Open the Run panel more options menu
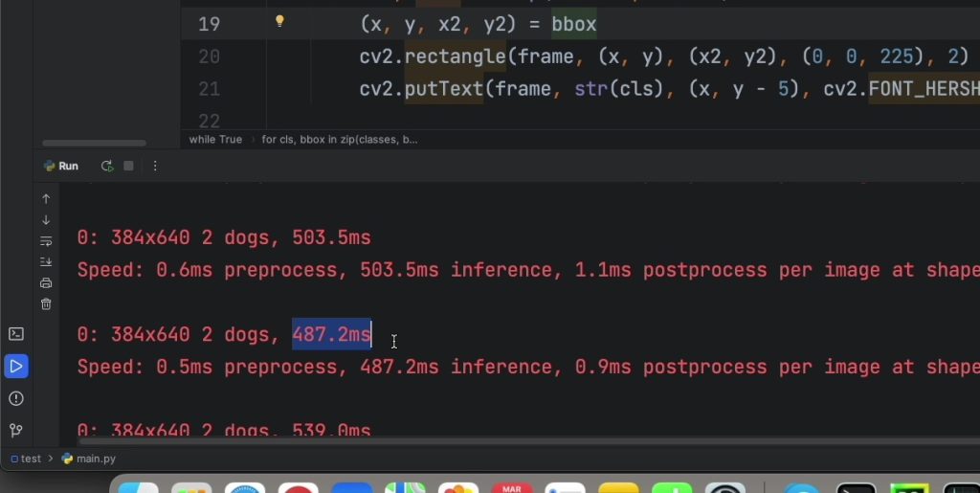The image size is (980, 493). coord(155,167)
